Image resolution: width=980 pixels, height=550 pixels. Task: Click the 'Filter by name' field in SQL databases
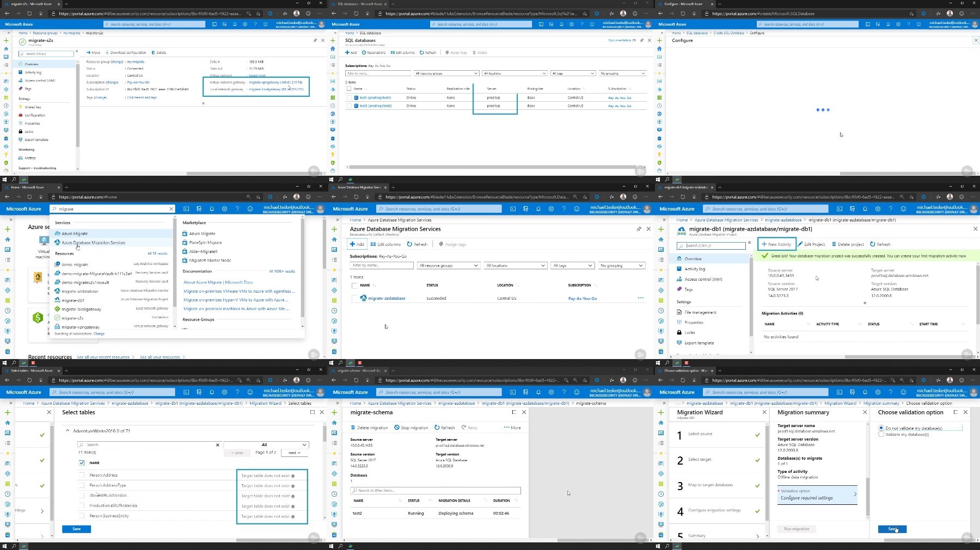pyautogui.click(x=378, y=73)
